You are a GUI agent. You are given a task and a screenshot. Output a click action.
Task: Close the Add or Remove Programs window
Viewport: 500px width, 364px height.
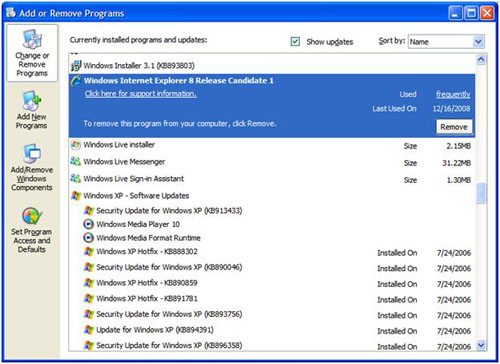pos(487,13)
